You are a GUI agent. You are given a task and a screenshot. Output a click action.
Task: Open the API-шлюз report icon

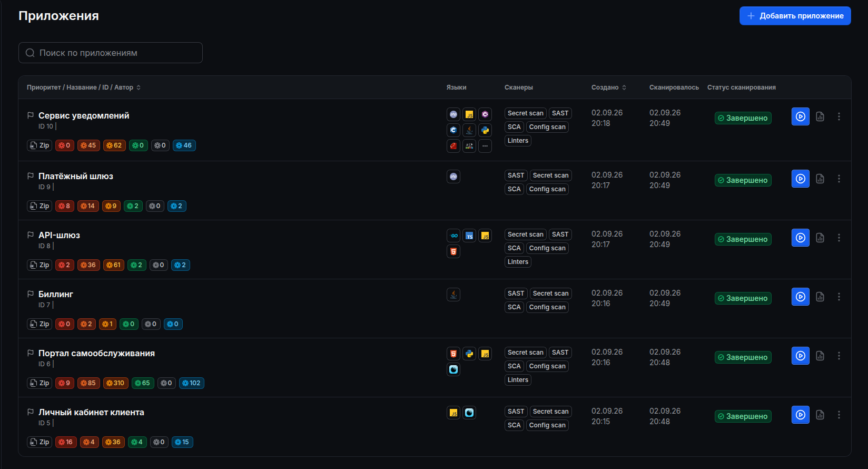click(x=820, y=238)
